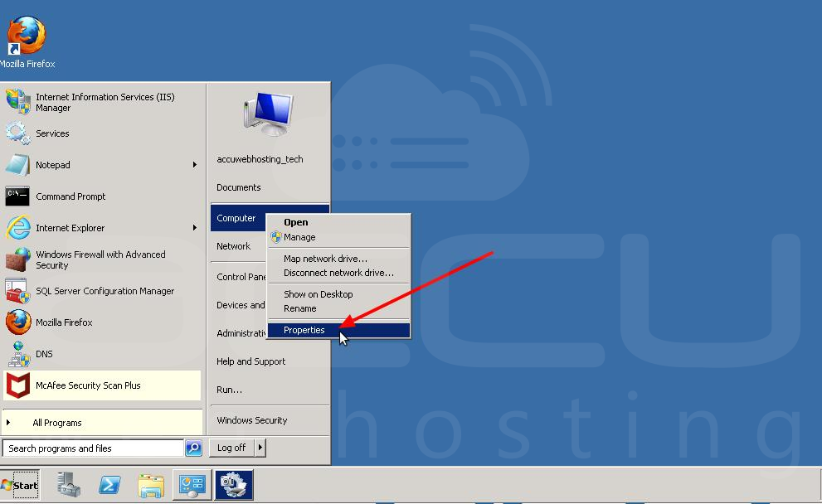Click the control panel taskbar icon
The image size is (822, 504).
[192, 485]
